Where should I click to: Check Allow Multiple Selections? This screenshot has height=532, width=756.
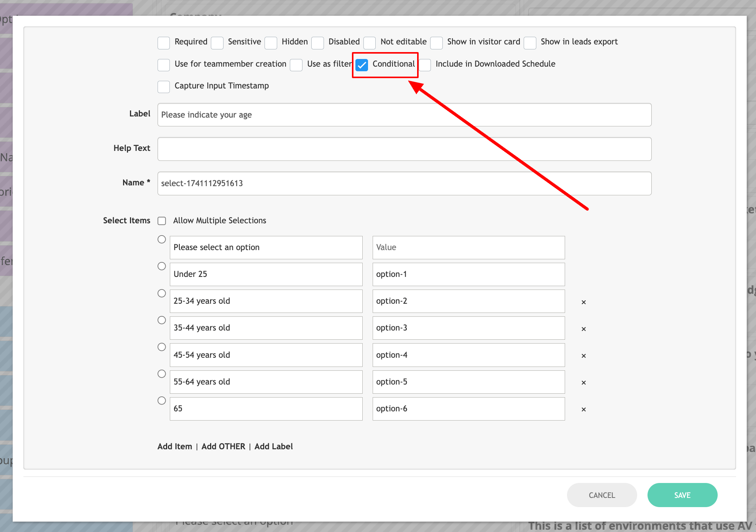click(x=162, y=221)
